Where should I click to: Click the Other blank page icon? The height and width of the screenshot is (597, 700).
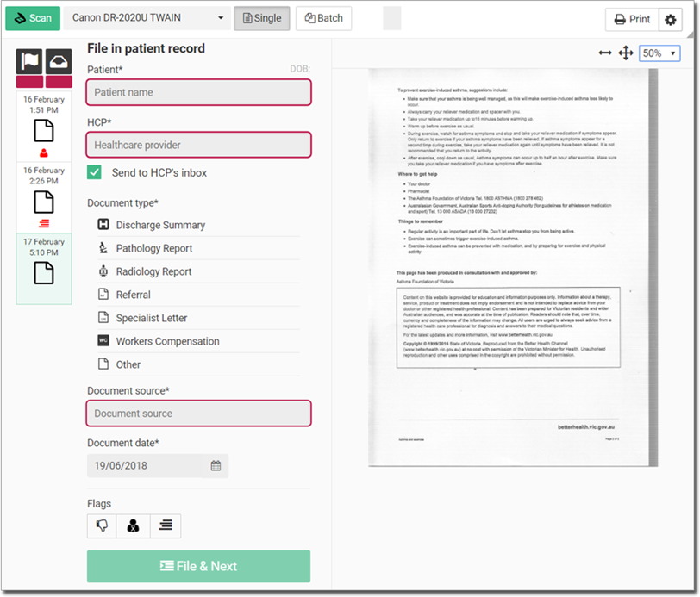pos(103,364)
